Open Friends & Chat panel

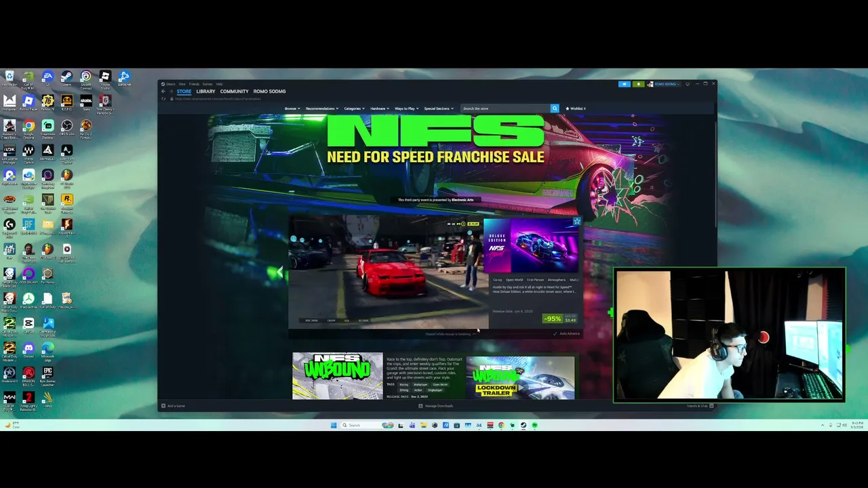700,406
